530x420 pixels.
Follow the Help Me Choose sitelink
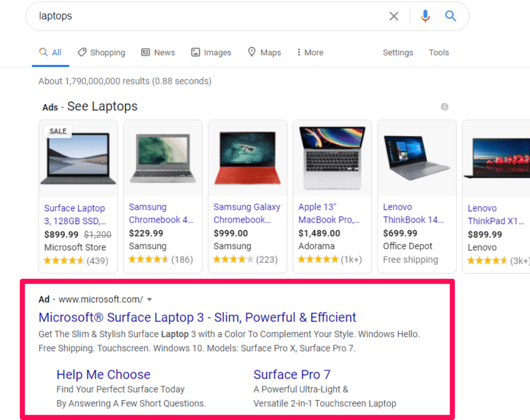[103, 375]
